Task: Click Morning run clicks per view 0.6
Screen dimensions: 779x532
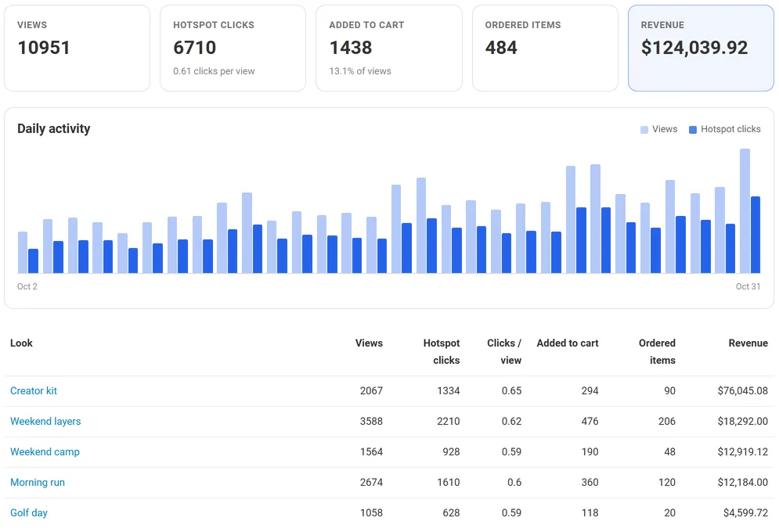Action: tap(514, 483)
